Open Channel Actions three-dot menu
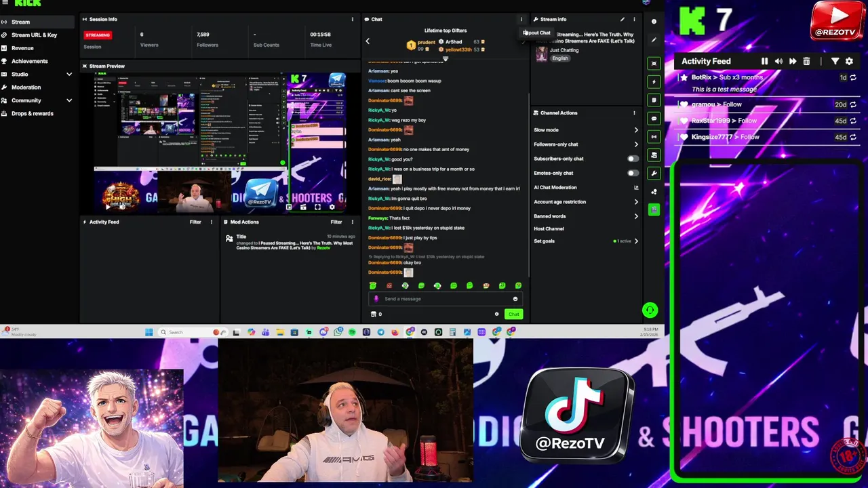 [x=635, y=113]
